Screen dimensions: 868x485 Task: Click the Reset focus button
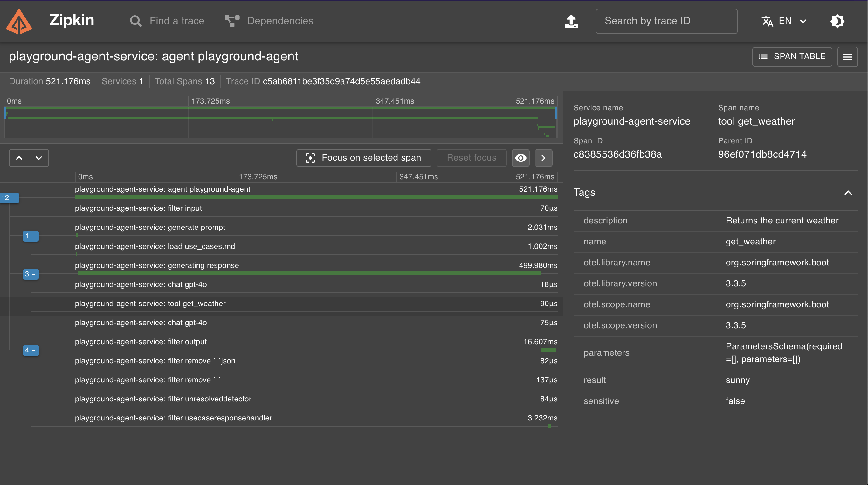click(472, 158)
